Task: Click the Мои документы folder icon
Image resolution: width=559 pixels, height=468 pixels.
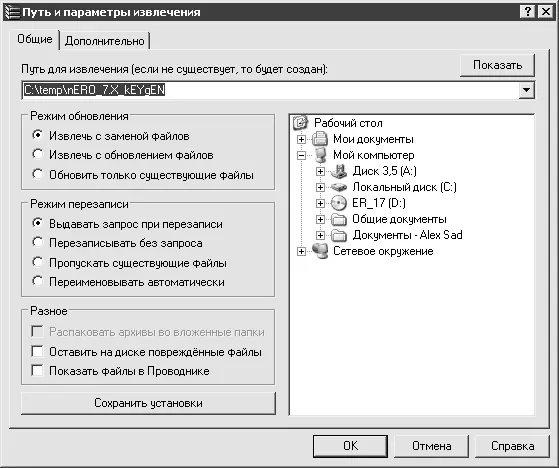Action: click(x=320, y=139)
